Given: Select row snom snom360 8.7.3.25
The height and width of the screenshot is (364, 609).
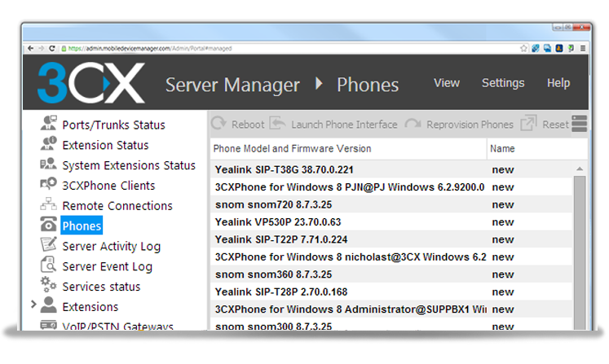Looking at the screenshot, I should (x=391, y=274).
